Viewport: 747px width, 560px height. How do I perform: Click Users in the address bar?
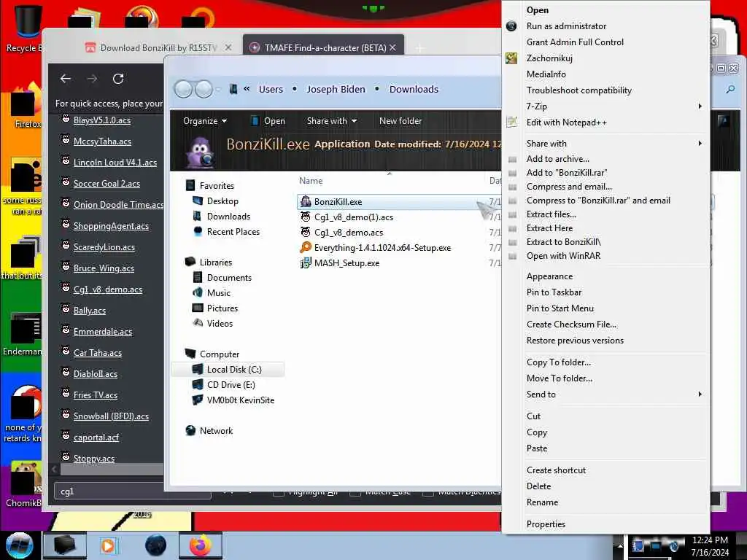[x=271, y=89]
